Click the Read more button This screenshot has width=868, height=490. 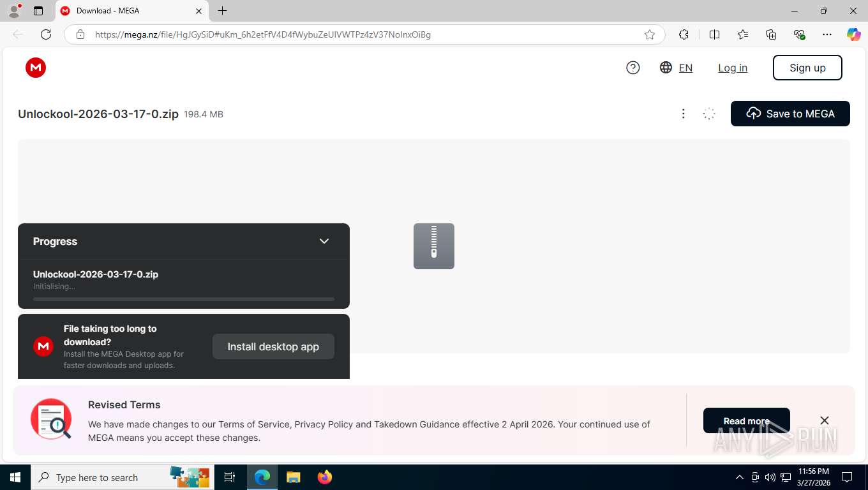[747, 421]
